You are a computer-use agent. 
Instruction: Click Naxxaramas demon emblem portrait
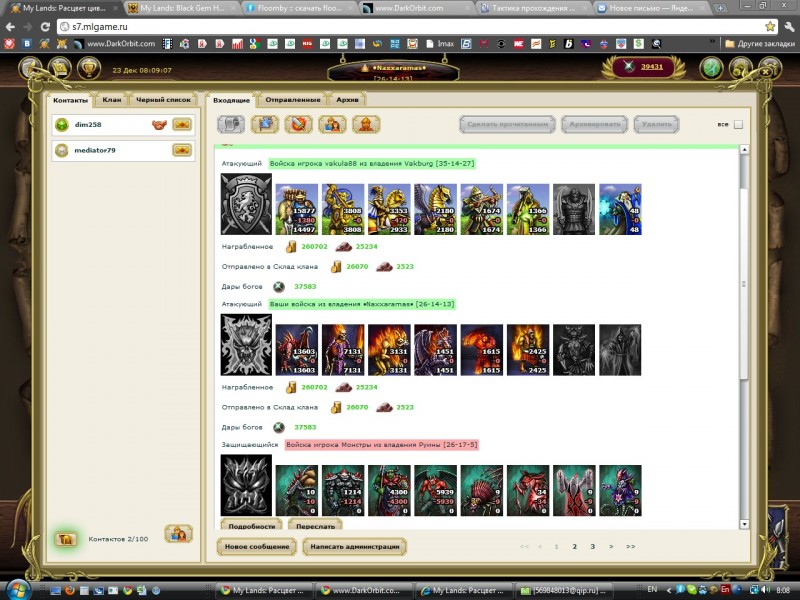point(246,344)
